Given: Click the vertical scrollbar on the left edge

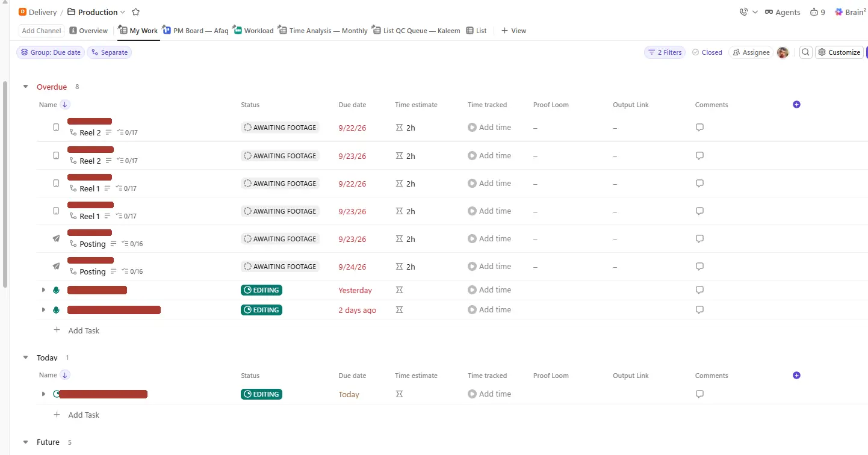Looking at the screenshot, I should coord(5,184).
